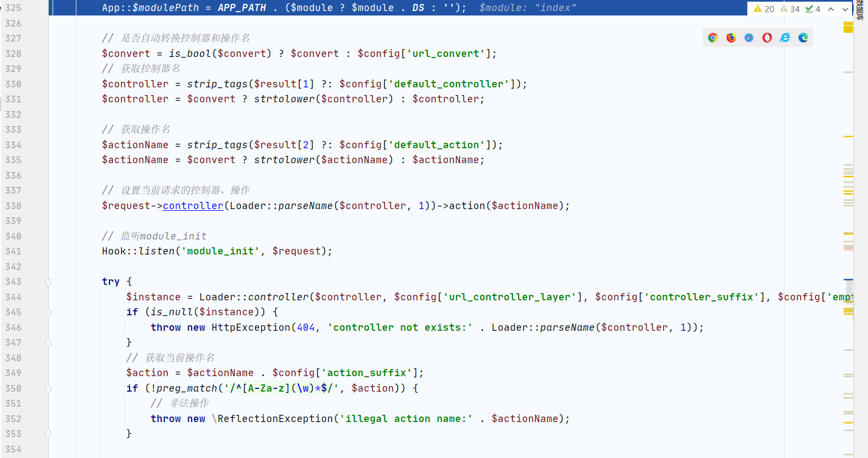The height and width of the screenshot is (458, 868).
Task: Go to previous highlighted error arrow
Action: click(831, 9)
